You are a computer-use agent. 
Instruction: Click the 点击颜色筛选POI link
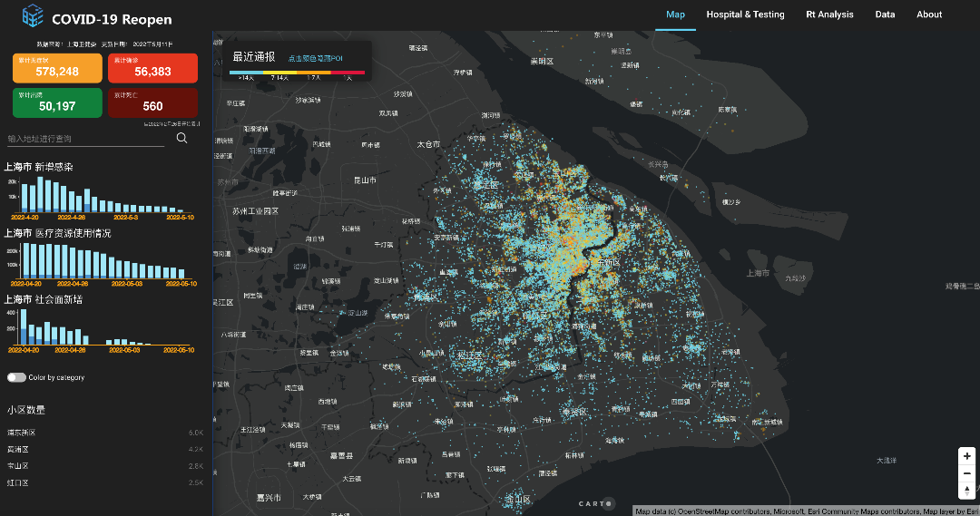pos(316,58)
